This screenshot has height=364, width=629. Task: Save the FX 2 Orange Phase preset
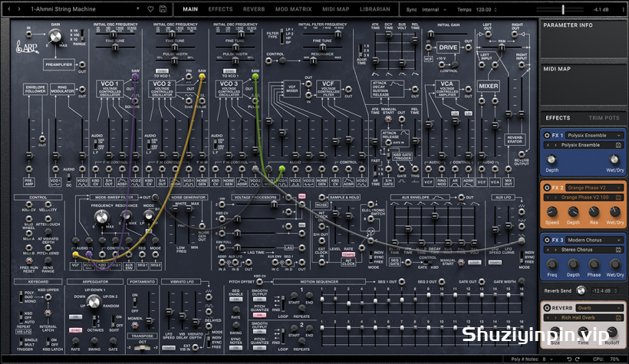click(x=618, y=197)
